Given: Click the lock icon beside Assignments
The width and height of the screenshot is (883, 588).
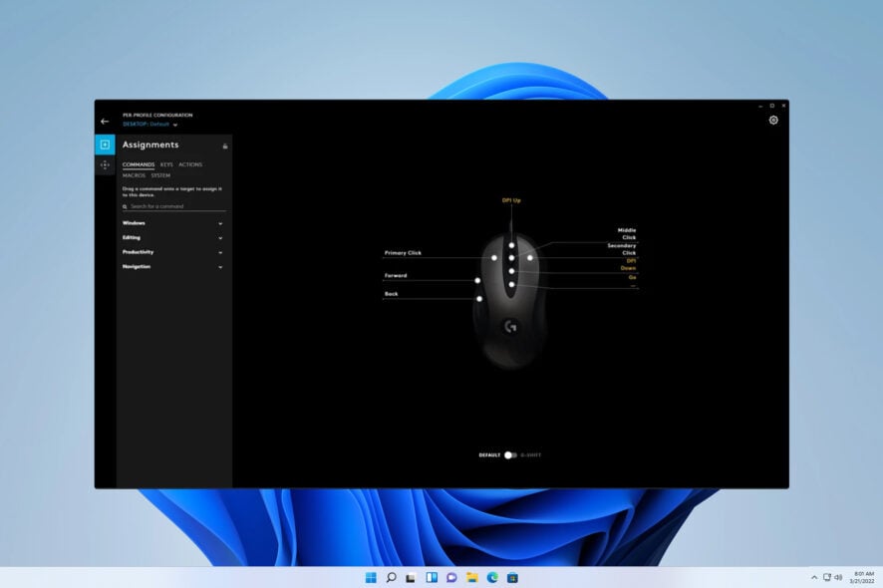Looking at the screenshot, I should tap(225, 147).
